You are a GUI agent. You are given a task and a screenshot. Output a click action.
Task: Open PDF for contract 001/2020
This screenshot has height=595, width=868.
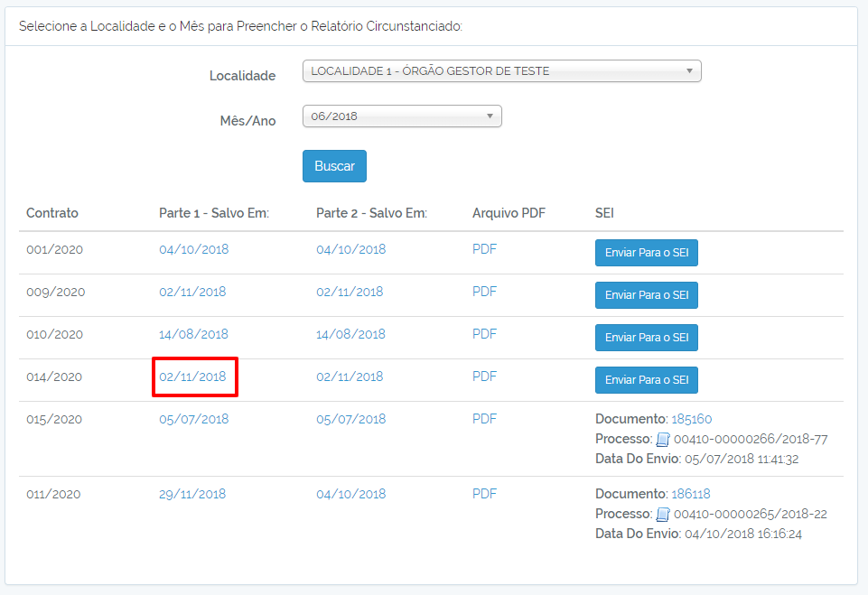(x=484, y=249)
